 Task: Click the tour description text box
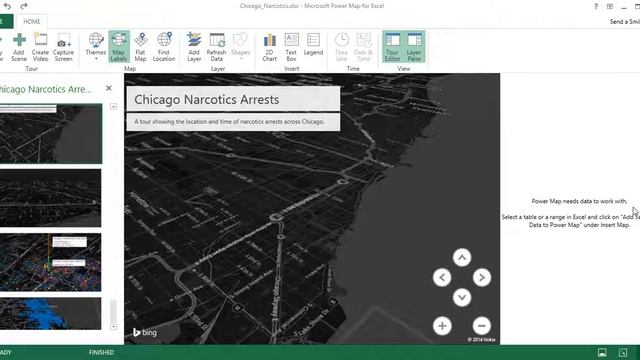point(233,122)
